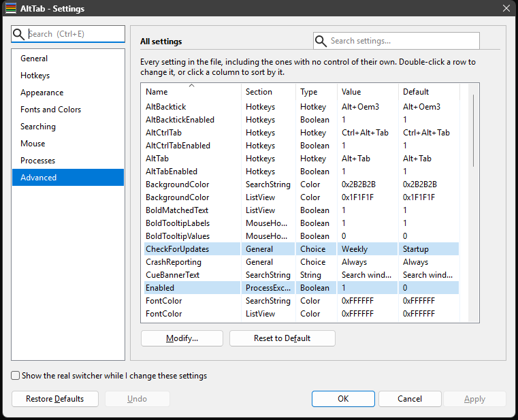Select the BoldTooltipLabels row
Image resolution: width=518 pixels, height=420 pixels.
click(302, 223)
